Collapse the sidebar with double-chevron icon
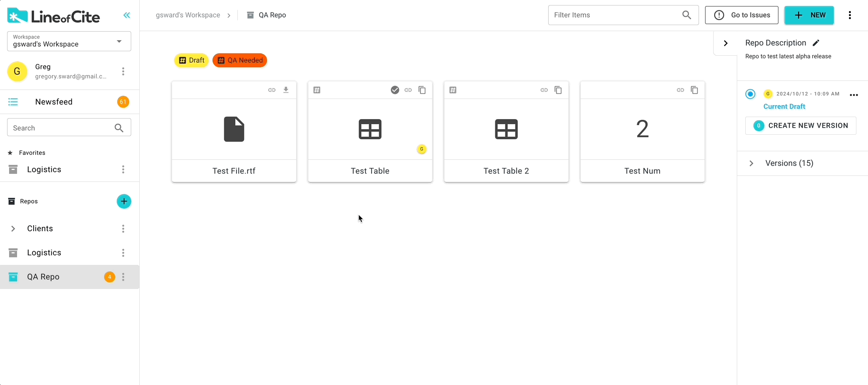This screenshot has height=385, width=868. pos(127,15)
